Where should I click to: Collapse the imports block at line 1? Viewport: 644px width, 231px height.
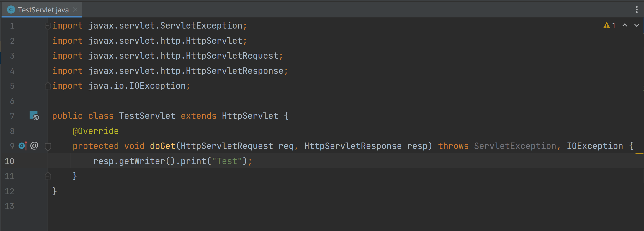tap(48, 26)
